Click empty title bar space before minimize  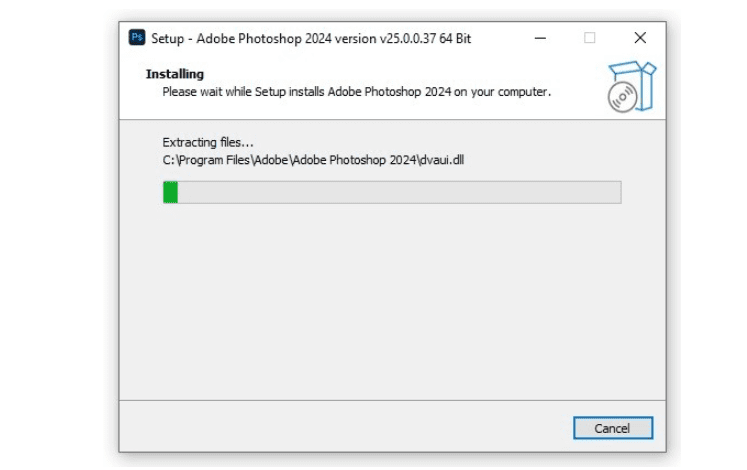point(498,38)
